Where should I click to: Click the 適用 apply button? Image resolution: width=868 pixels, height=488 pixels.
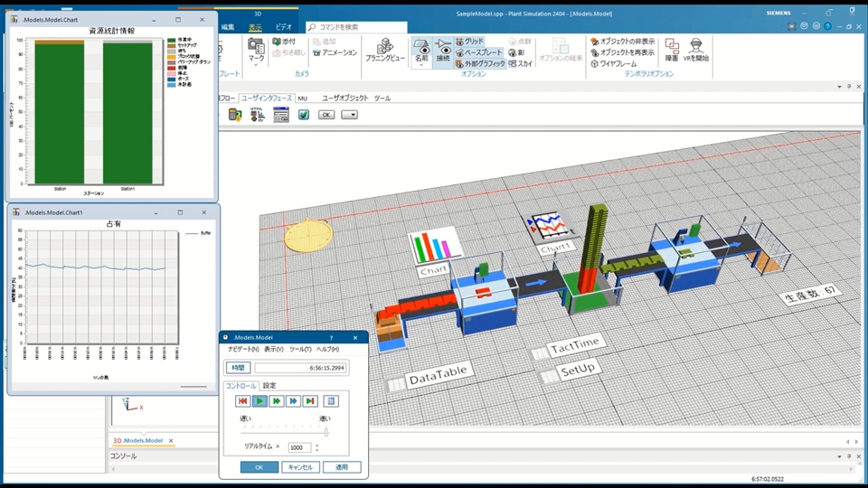[x=342, y=467]
